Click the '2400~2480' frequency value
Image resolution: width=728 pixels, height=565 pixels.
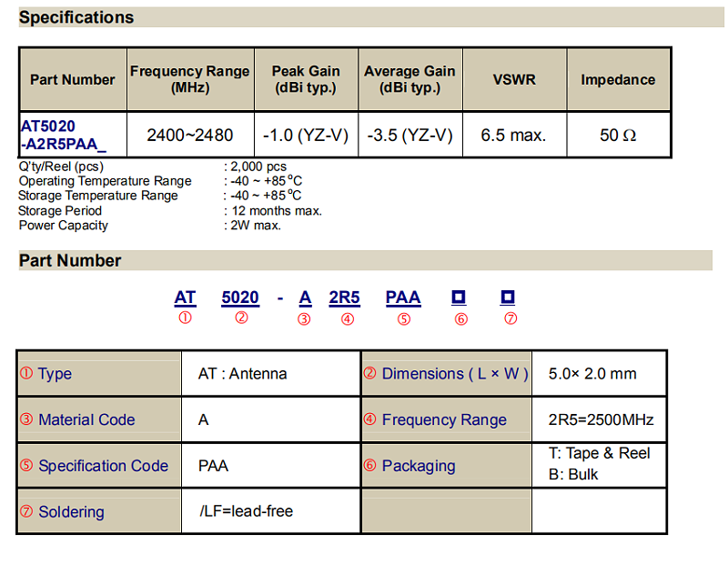point(190,135)
